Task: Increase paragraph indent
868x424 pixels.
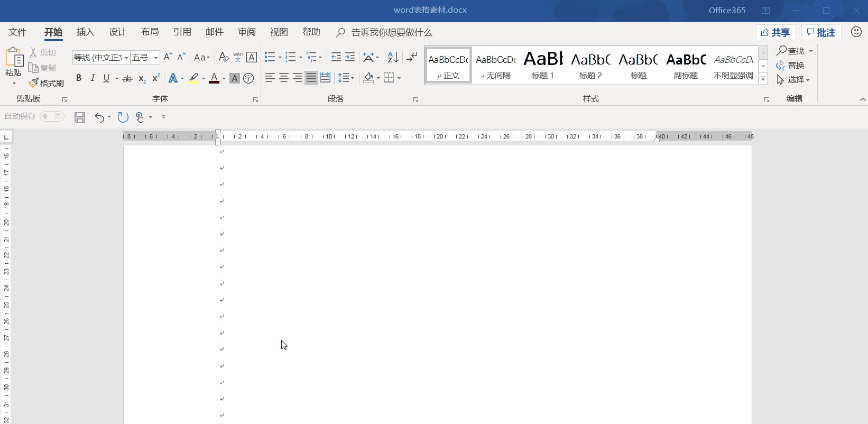Action: 350,57
